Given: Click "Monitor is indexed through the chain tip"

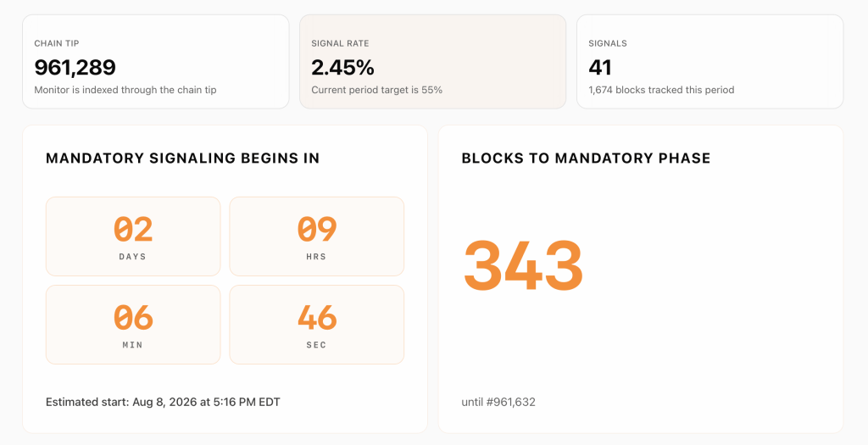Looking at the screenshot, I should 125,90.
